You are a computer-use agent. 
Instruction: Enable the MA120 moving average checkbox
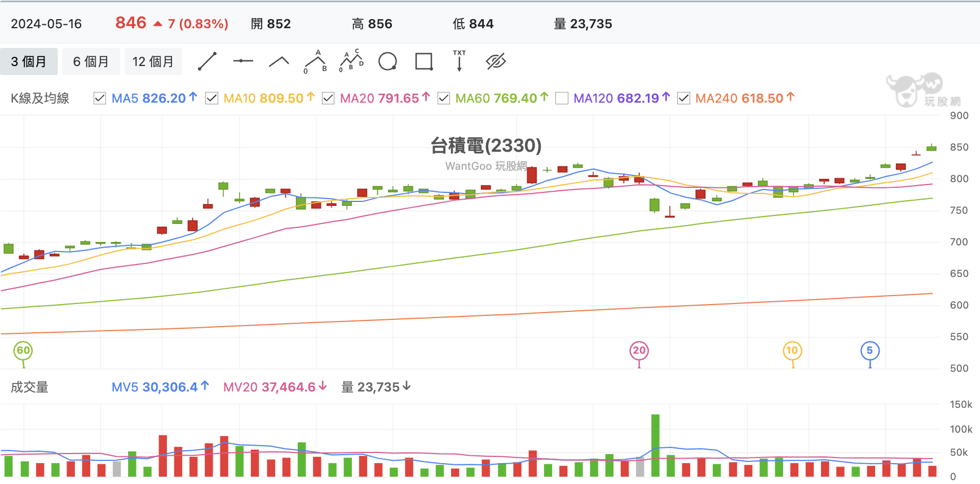point(562,98)
